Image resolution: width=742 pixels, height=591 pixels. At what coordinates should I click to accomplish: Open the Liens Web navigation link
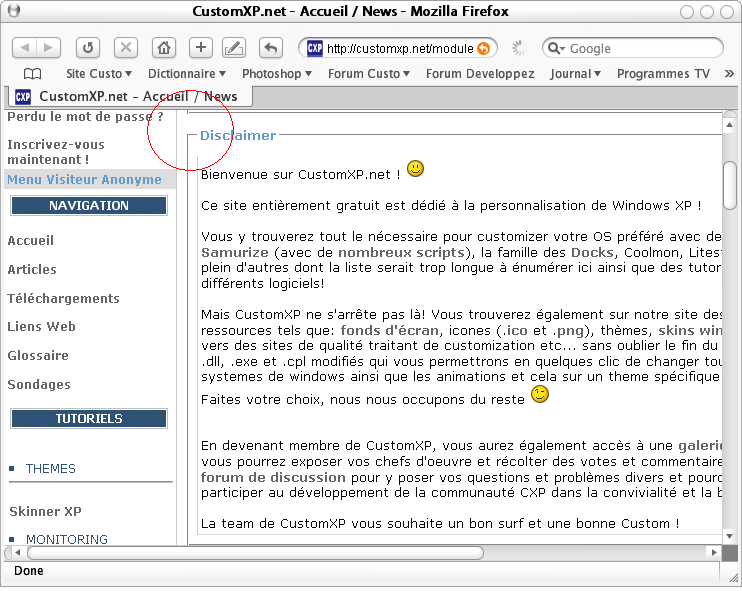[41, 327]
